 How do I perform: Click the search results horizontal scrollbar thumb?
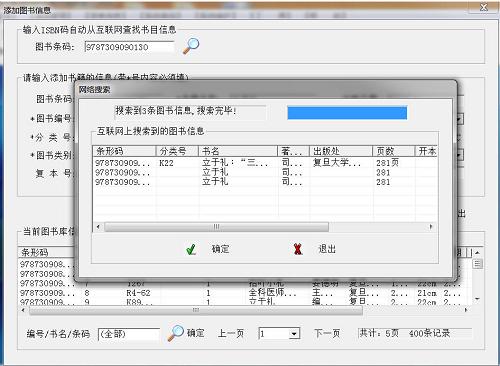tap(217, 227)
